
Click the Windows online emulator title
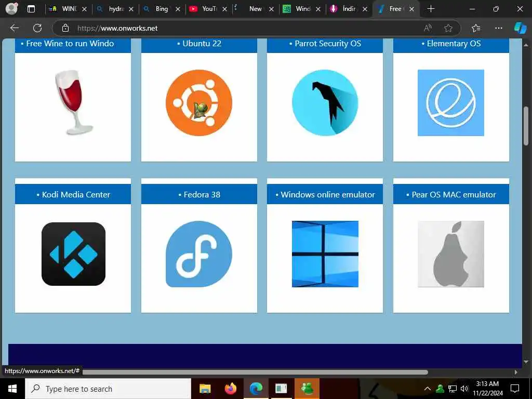(x=328, y=194)
